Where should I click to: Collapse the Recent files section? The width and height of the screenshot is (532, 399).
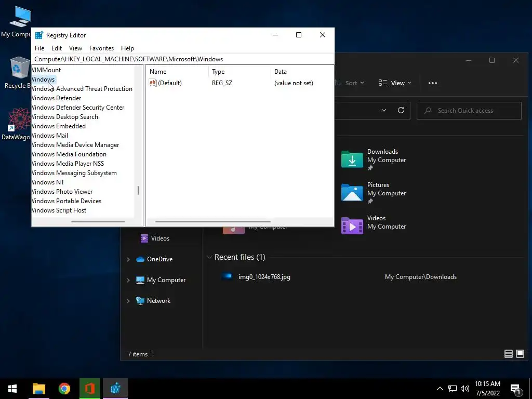[209, 257]
